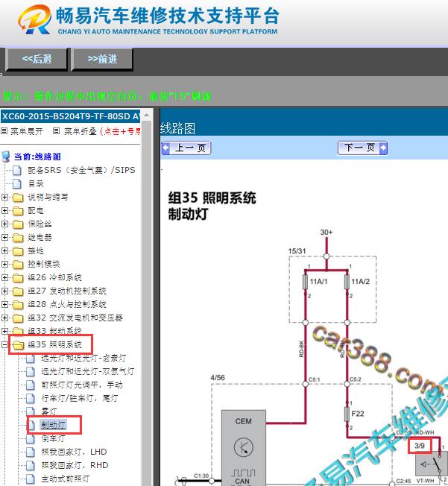Expand the 组32 交流发电机和变压器 folder
The image size is (448, 486).
(x=4, y=318)
